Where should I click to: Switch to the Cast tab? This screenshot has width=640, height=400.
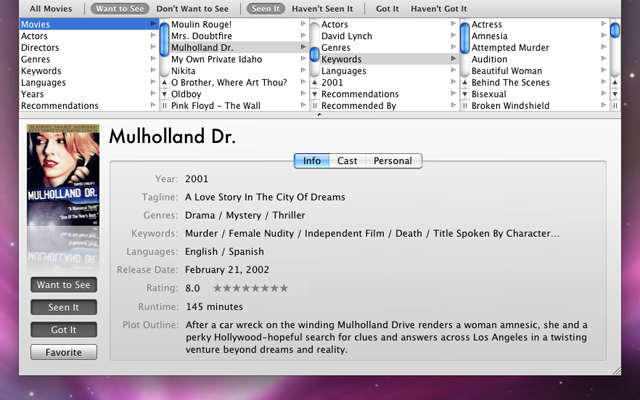[347, 160]
